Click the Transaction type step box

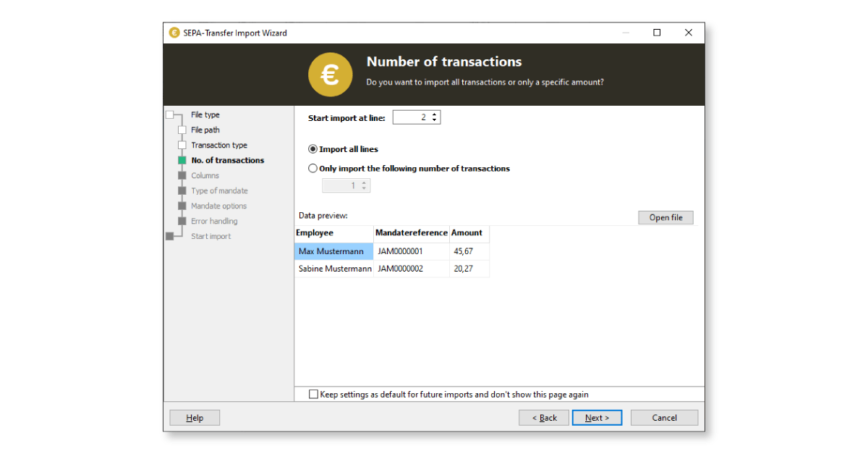182,146
